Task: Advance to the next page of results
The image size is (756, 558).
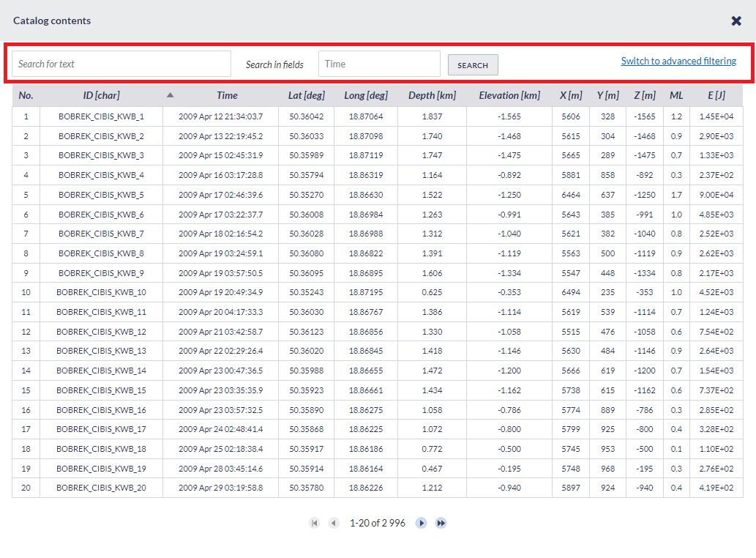Action: coord(422,523)
